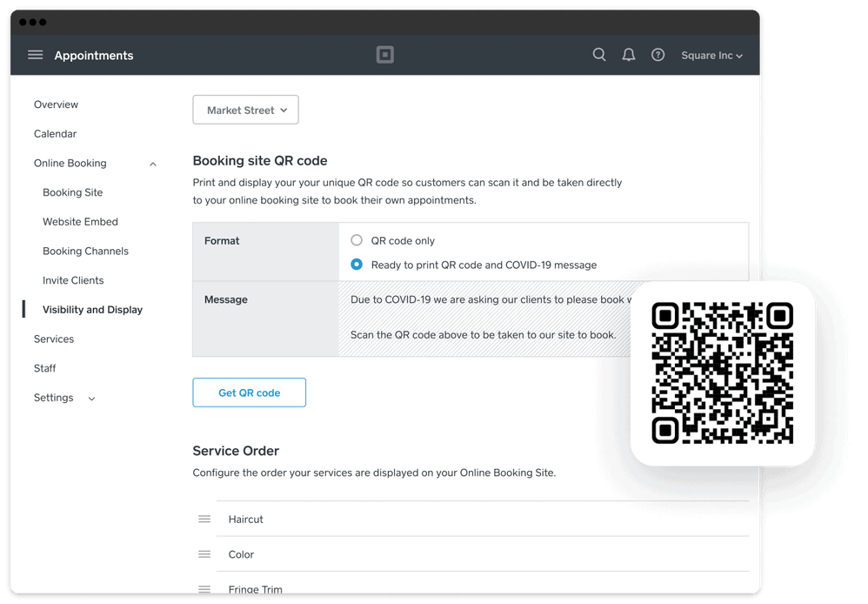Screen dimensions: 868x604
Task: Select the Color service row
Action: [x=482, y=554]
